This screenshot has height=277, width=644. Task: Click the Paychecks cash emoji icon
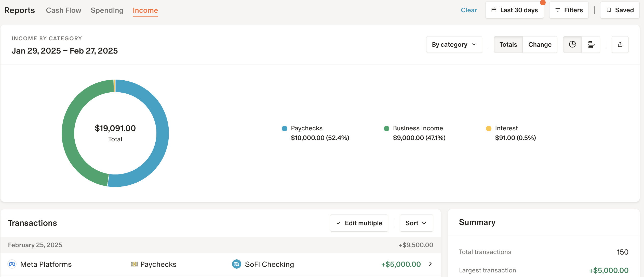pos(134,264)
